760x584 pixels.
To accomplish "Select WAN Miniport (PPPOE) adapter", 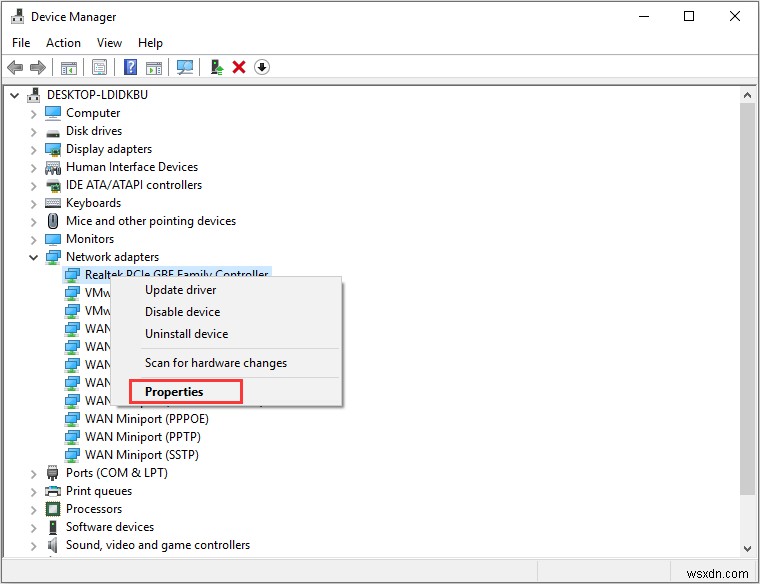I will 146,418.
